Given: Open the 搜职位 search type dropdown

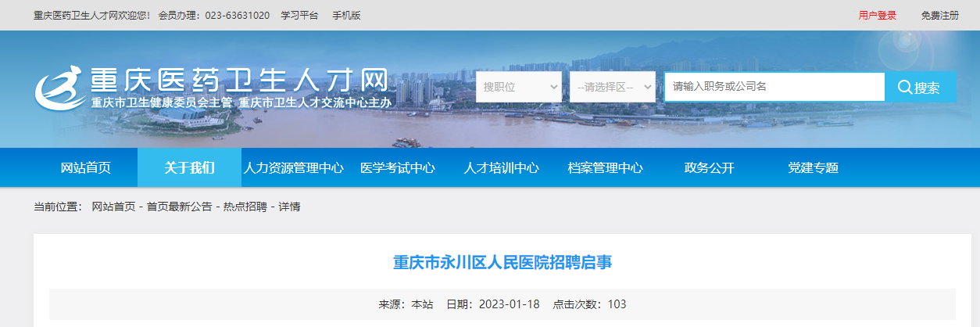Looking at the screenshot, I should click(x=519, y=87).
